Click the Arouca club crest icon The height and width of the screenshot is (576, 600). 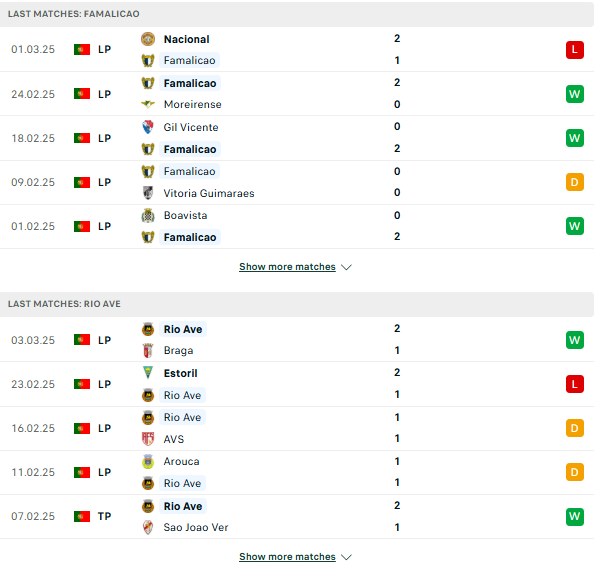coord(148,462)
